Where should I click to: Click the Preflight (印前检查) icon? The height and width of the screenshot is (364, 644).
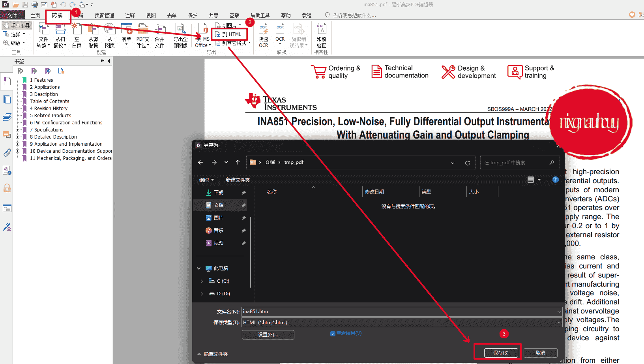pyautogui.click(x=321, y=35)
